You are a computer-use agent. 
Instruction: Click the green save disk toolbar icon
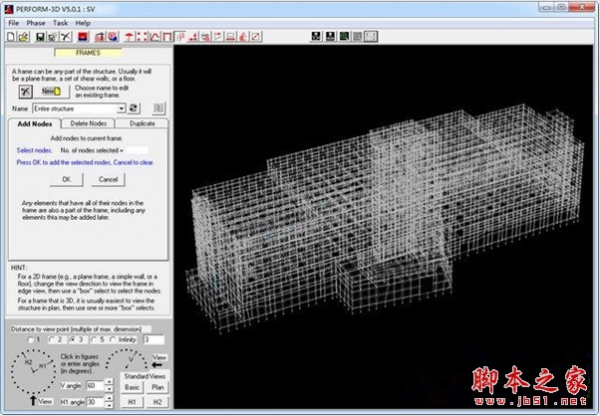coord(38,36)
